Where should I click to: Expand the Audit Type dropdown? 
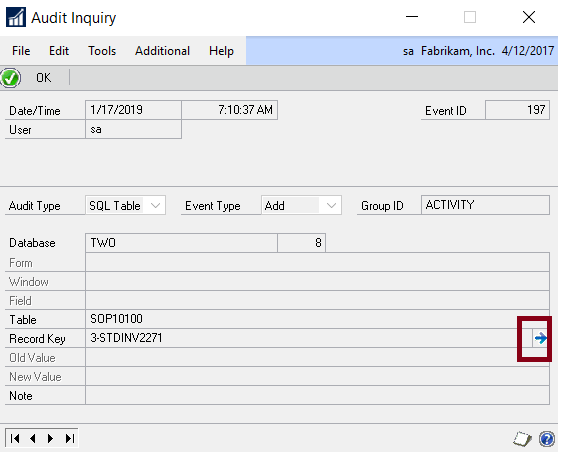(x=156, y=205)
